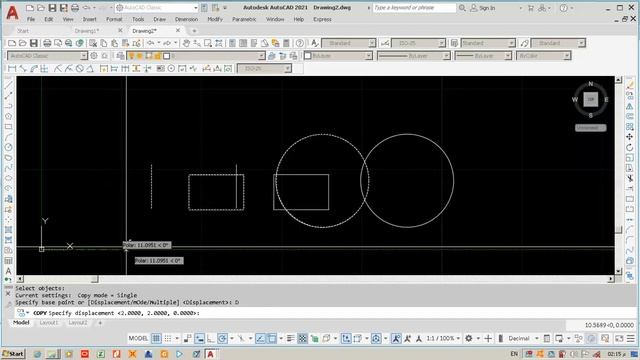640x360 pixels.
Task: Open the Lineweight control dropdown
Action: click(508, 56)
